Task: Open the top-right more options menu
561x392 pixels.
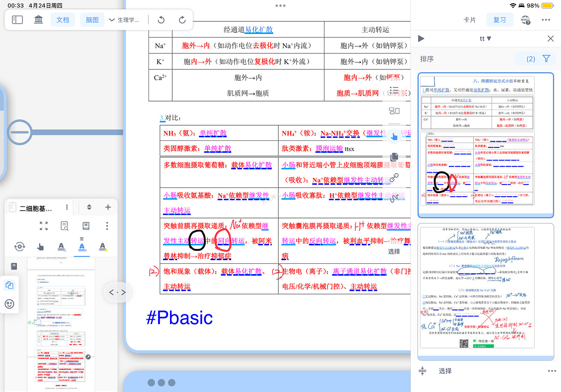Action: pos(546,20)
